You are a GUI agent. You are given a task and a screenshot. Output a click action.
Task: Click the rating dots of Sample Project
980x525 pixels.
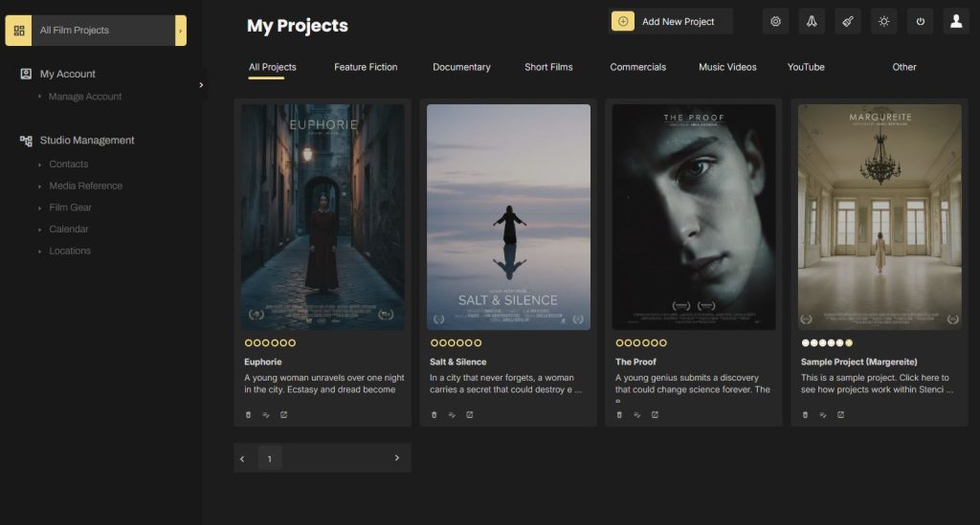tap(827, 342)
